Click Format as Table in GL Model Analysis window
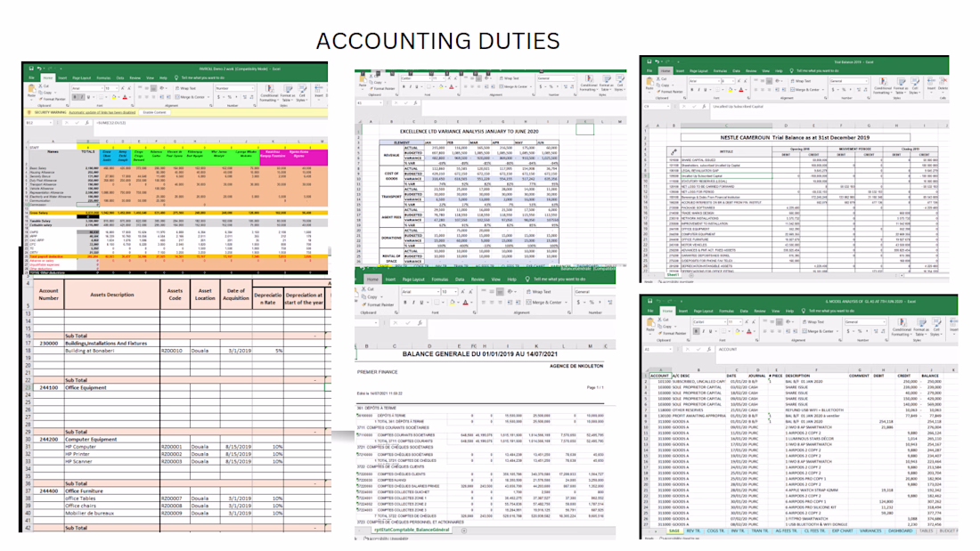The image size is (980, 551). coord(921,326)
